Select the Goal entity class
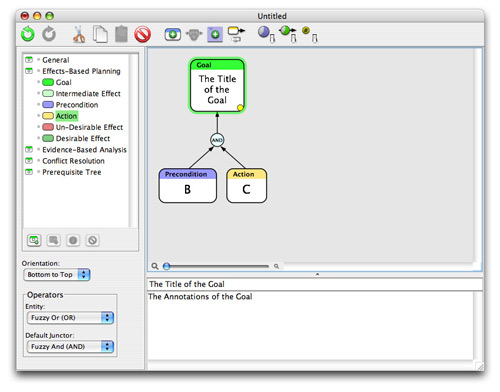 click(x=57, y=82)
